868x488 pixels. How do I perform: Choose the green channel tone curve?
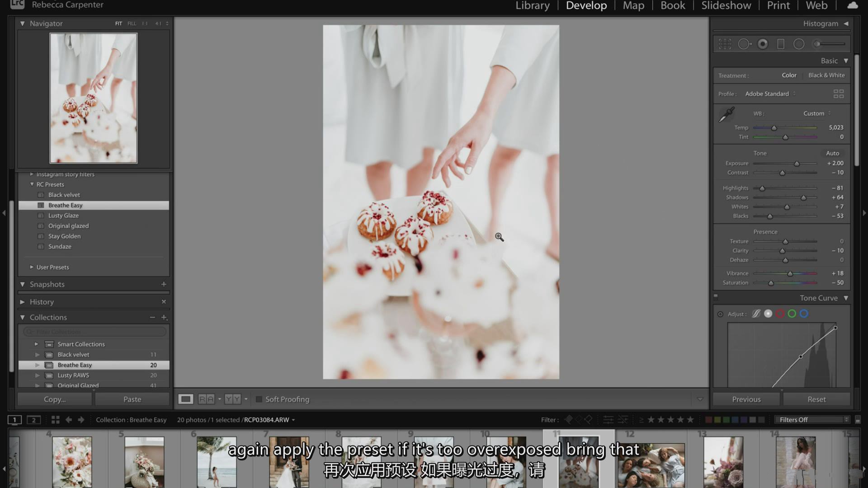[x=792, y=314]
